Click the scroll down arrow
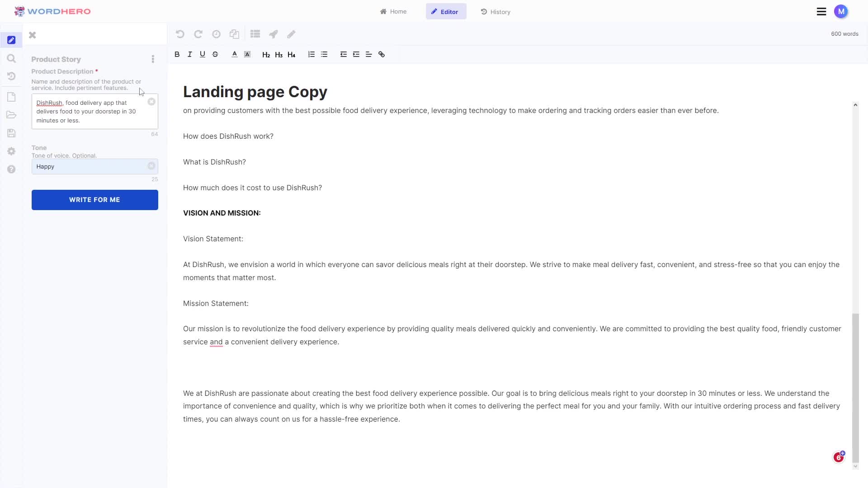This screenshot has height=488, width=868. pos(855,466)
